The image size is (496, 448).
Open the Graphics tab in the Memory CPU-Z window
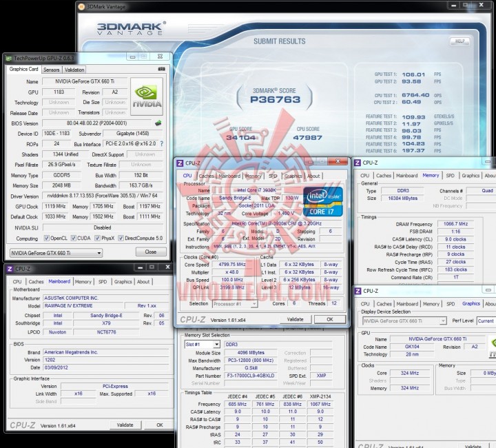471,176
